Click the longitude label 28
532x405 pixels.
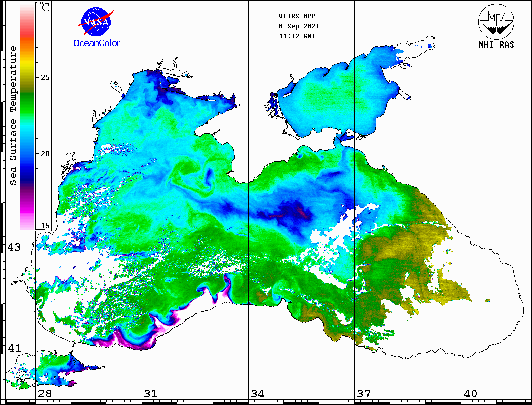click(45, 393)
